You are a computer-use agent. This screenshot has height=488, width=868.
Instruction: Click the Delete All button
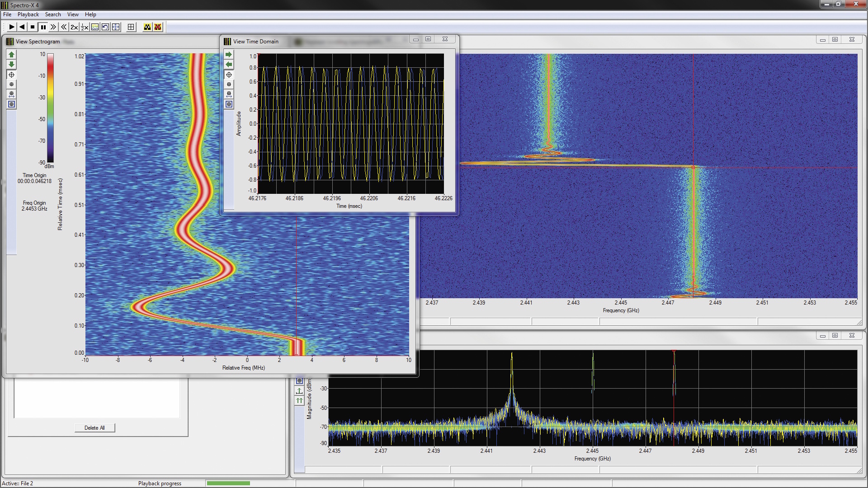(94, 428)
